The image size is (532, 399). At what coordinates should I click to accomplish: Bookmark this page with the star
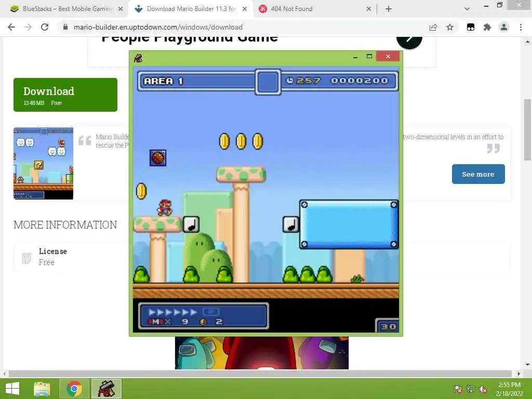(x=450, y=27)
